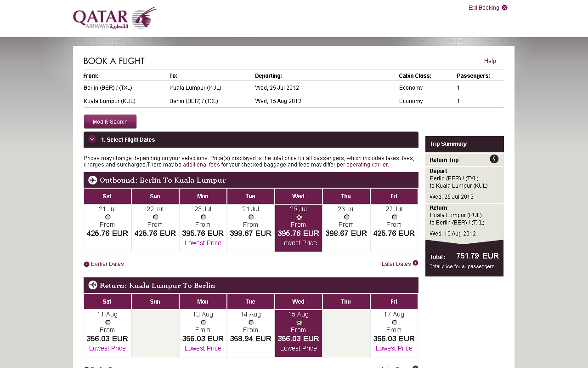Image resolution: width=588 pixels, height=368 pixels.
Task: Click the Outbound airplane icon
Action: pos(93,180)
